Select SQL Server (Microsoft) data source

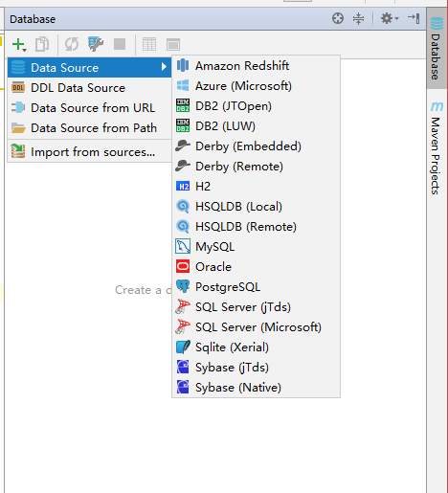pos(256,327)
